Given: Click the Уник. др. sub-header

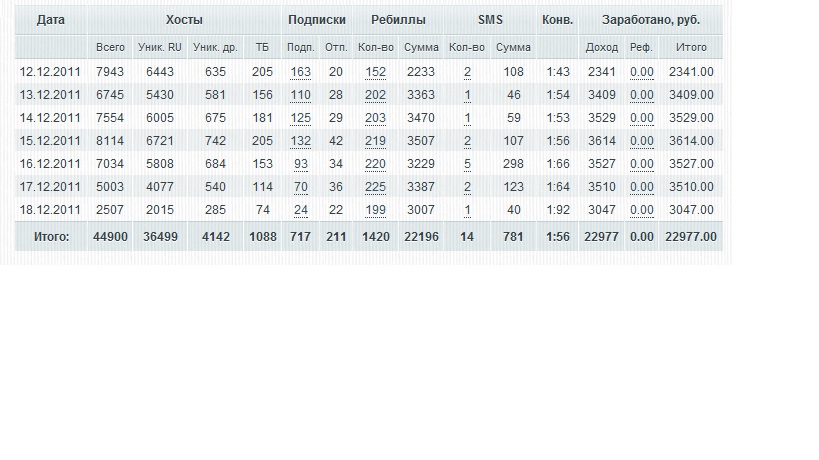Looking at the screenshot, I should pyautogui.click(x=215, y=47).
